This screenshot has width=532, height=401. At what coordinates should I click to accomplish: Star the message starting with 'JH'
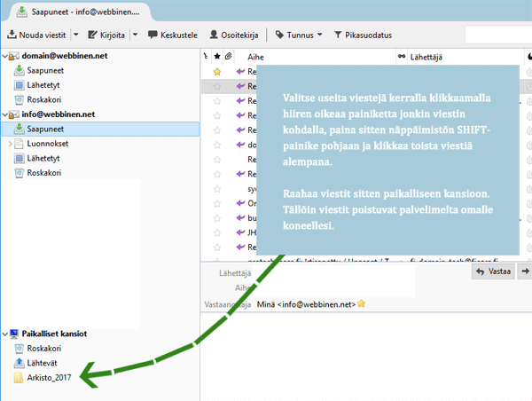click(x=217, y=232)
